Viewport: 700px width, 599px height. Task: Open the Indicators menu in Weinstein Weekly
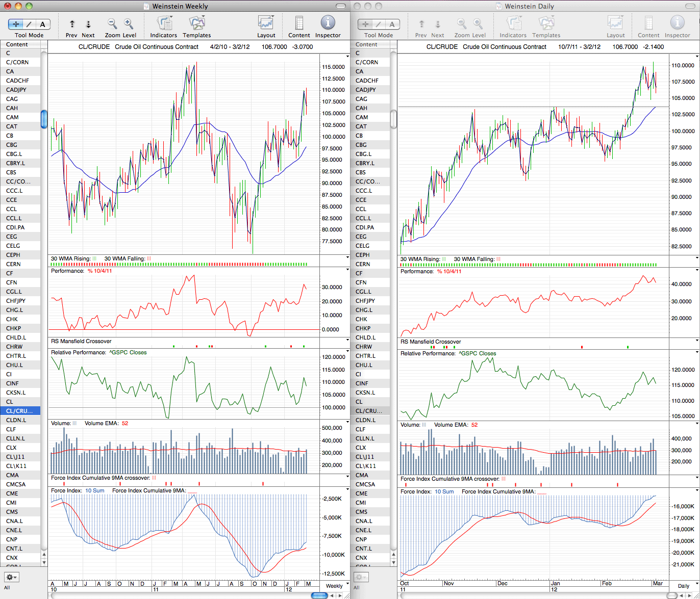[x=164, y=23]
